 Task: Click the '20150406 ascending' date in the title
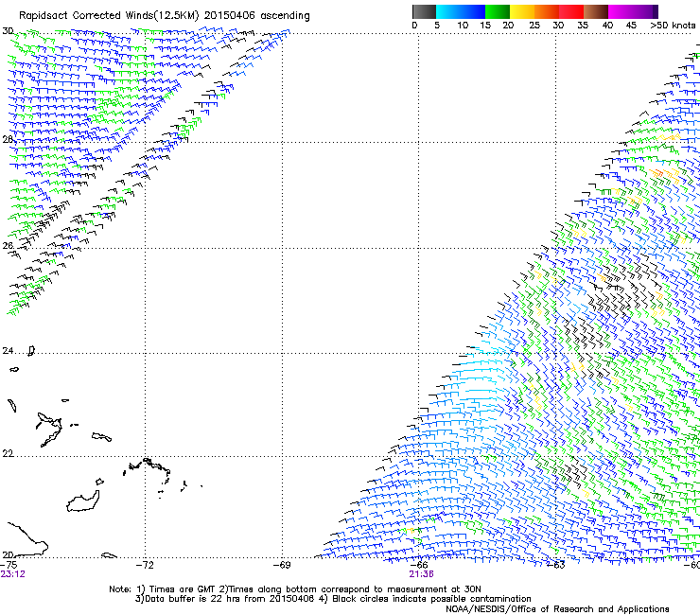256,16
